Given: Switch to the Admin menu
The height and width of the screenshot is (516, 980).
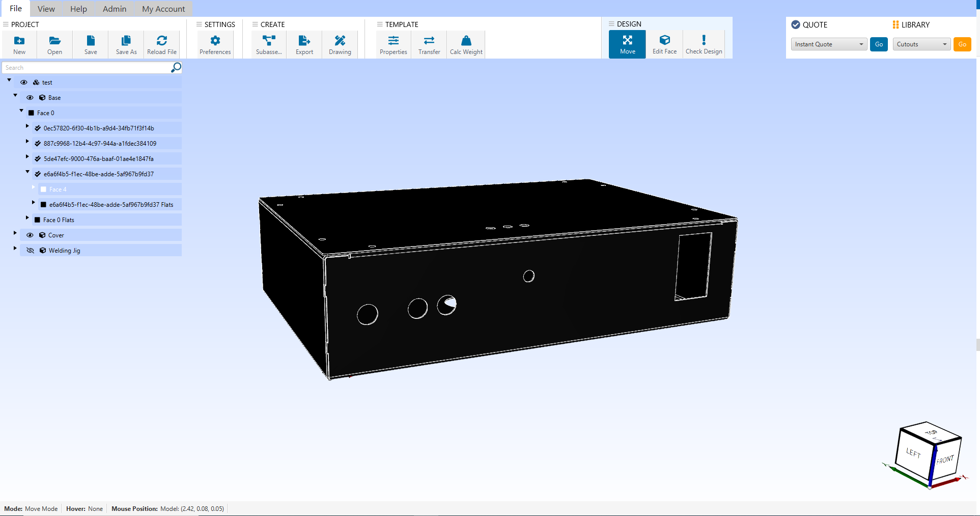Looking at the screenshot, I should pos(114,9).
